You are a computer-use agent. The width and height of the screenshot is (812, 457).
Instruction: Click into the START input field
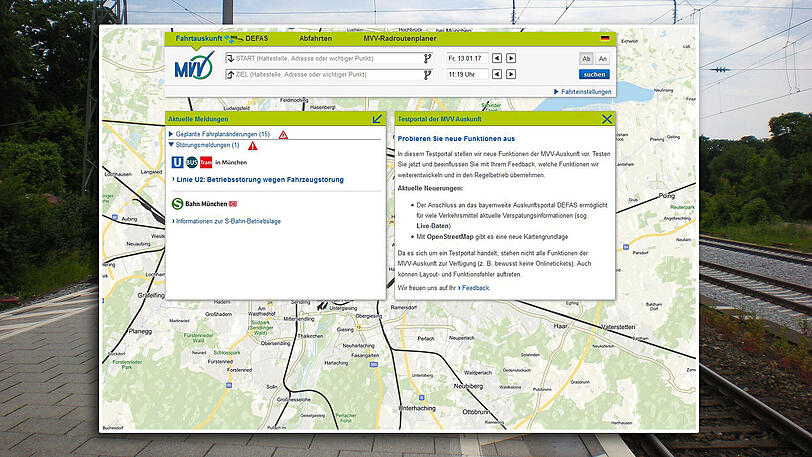[330, 59]
